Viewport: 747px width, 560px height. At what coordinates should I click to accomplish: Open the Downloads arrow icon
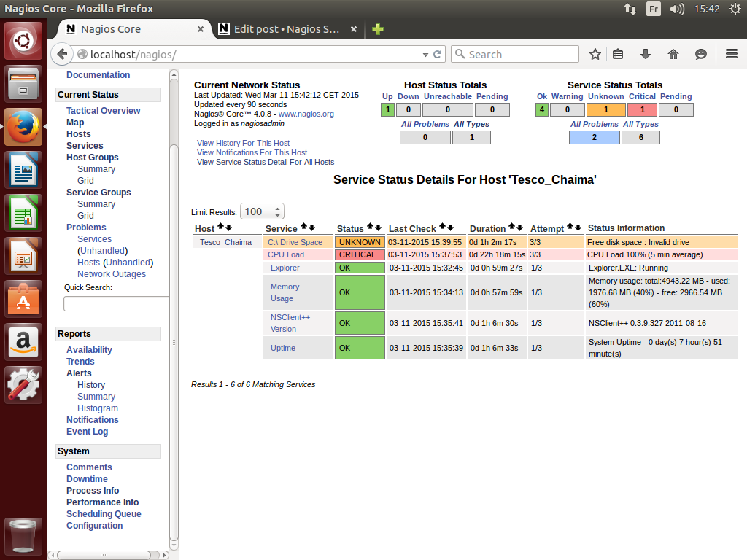645,55
